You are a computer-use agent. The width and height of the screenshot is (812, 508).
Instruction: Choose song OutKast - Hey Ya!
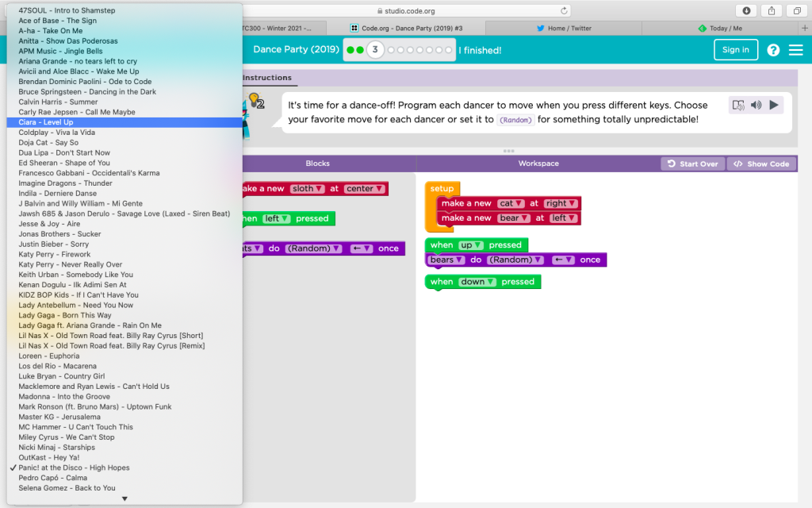coord(124,458)
